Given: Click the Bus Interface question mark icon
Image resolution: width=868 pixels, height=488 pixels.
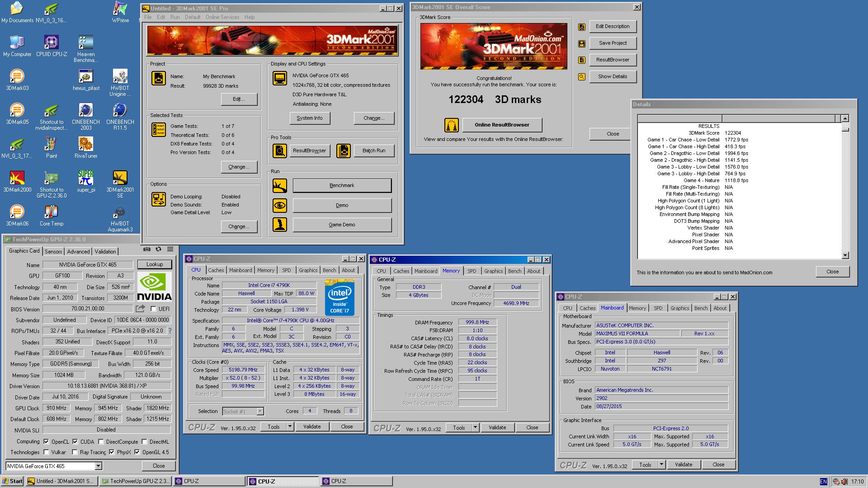Looking at the screenshot, I should tap(170, 331).
